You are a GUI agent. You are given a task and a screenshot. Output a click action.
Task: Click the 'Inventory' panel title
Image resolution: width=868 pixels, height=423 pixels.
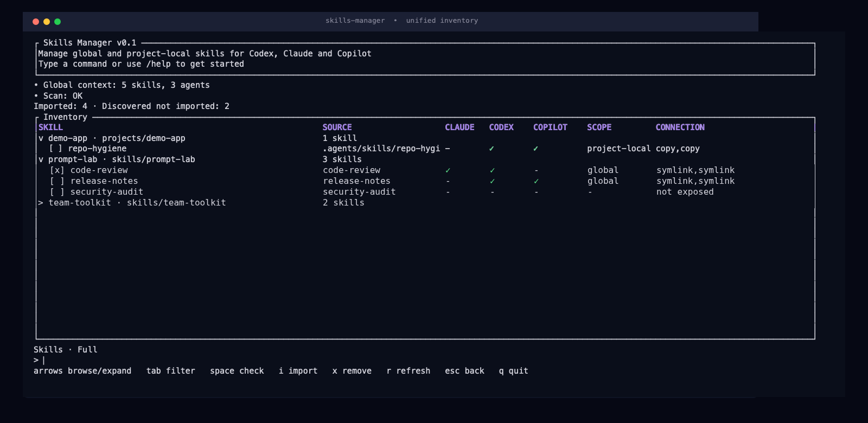pyautogui.click(x=65, y=117)
